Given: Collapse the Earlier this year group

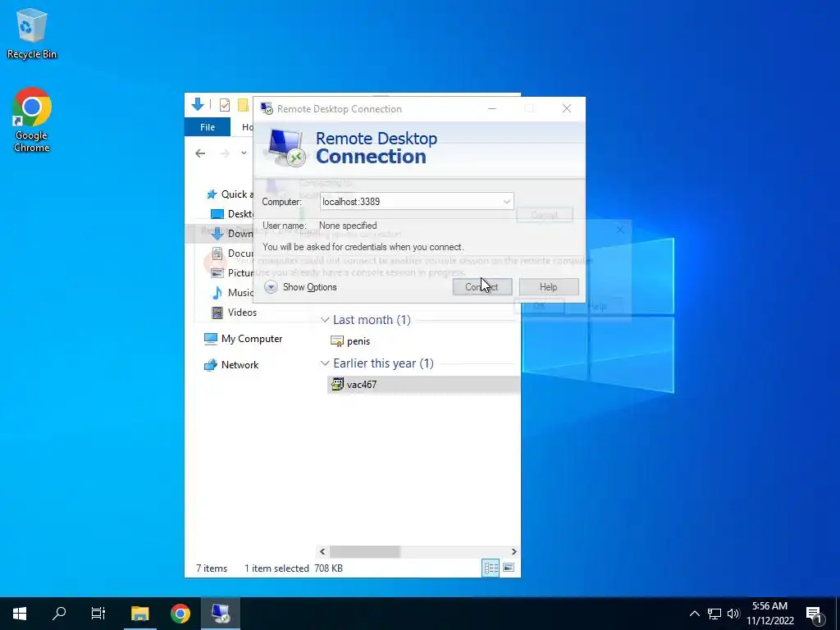Looking at the screenshot, I should pyautogui.click(x=325, y=363).
